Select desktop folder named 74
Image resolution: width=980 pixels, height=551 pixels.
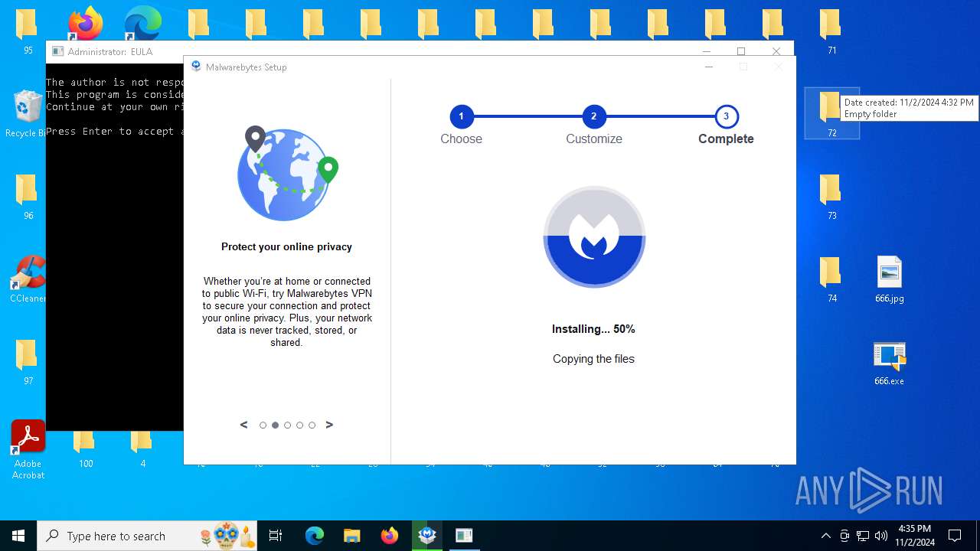pos(831,279)
